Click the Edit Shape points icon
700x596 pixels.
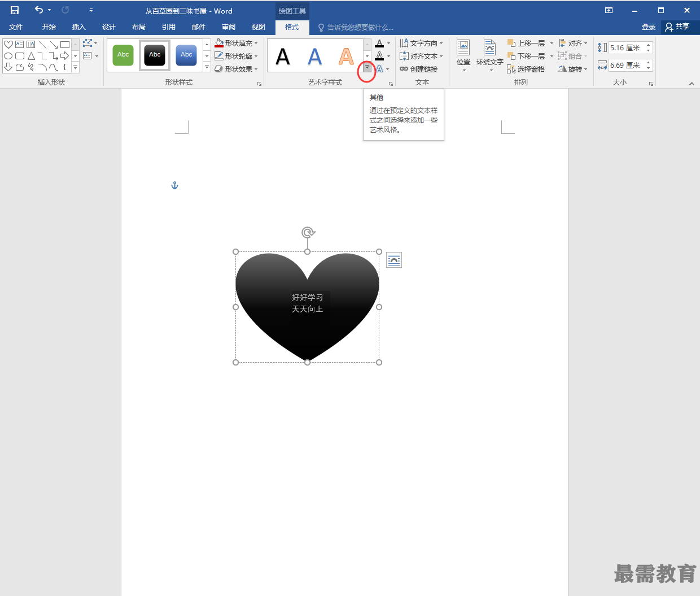click(x=88, y=43)
